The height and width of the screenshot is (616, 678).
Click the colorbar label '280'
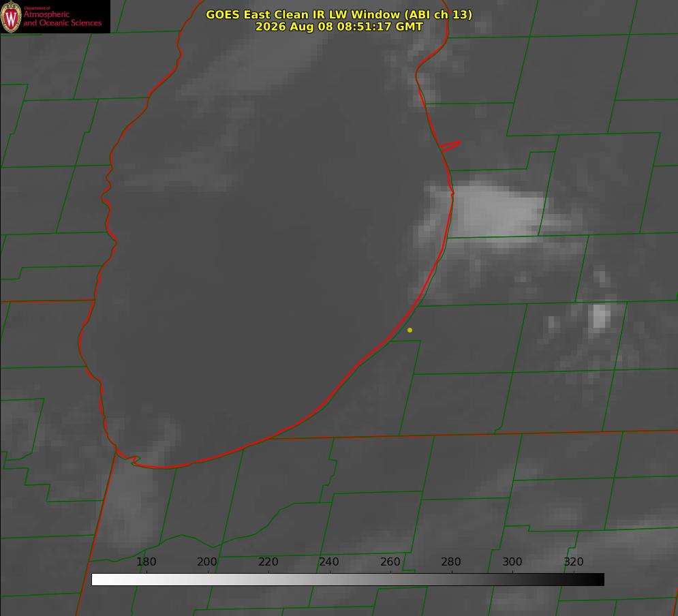(451, 561)
